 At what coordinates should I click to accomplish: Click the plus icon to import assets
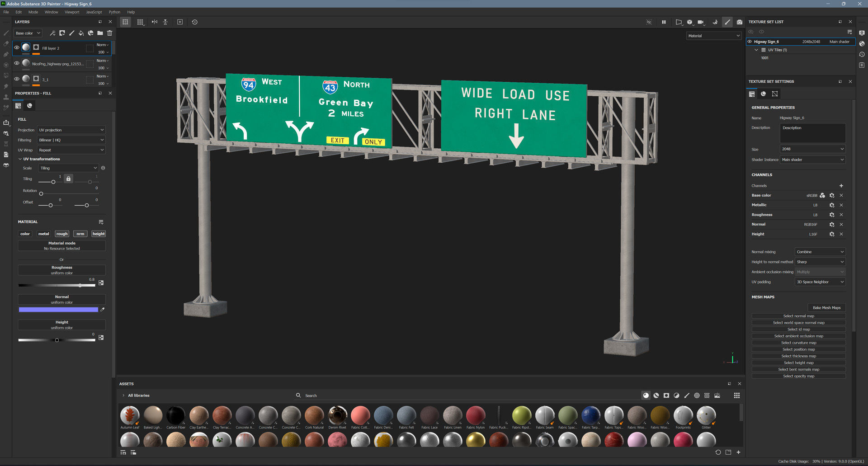[x=738, y=452]
